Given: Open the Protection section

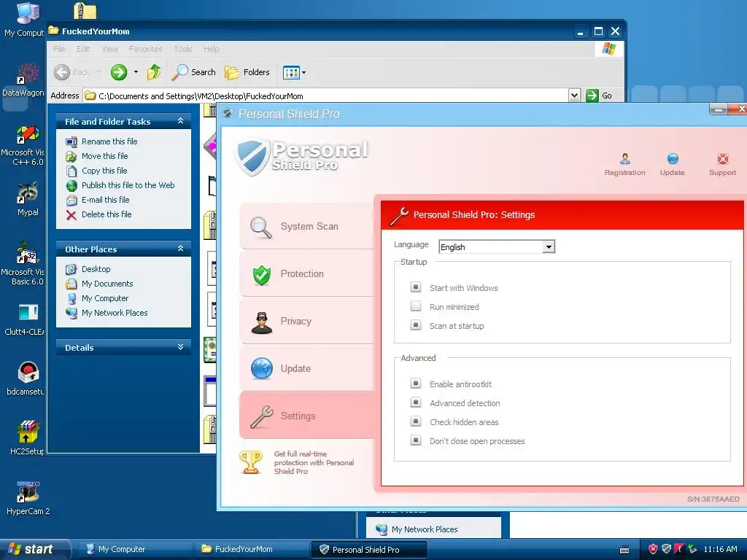Looking at the screenshot, I should (307, 274).
